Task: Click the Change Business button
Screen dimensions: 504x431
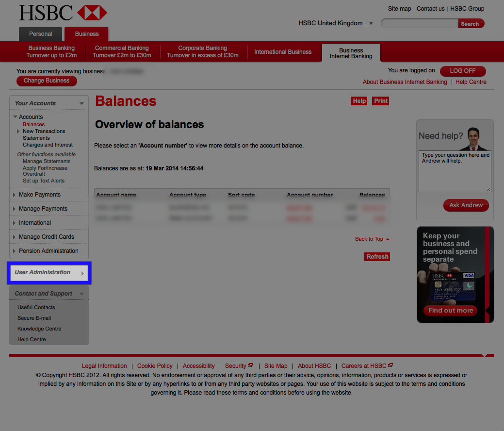Action: (47, 81)
